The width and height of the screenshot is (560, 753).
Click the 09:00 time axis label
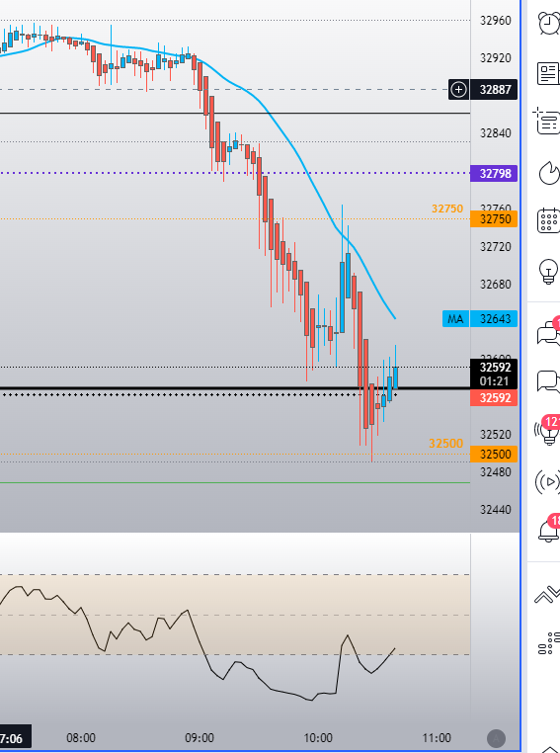coord(200,737)
